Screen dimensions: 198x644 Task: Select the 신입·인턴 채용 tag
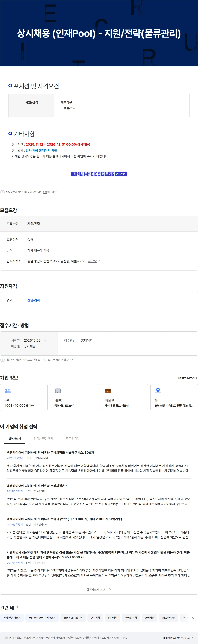(x=12, y=618)
